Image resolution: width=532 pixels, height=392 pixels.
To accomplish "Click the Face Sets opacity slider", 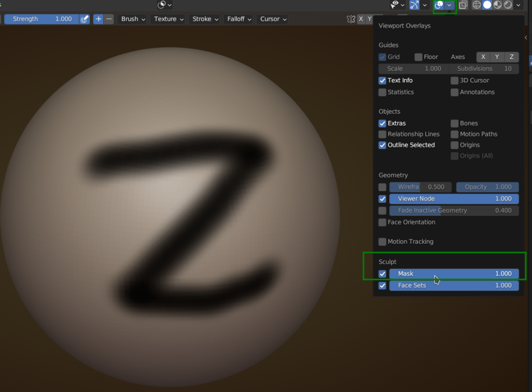I will point(454,285).
